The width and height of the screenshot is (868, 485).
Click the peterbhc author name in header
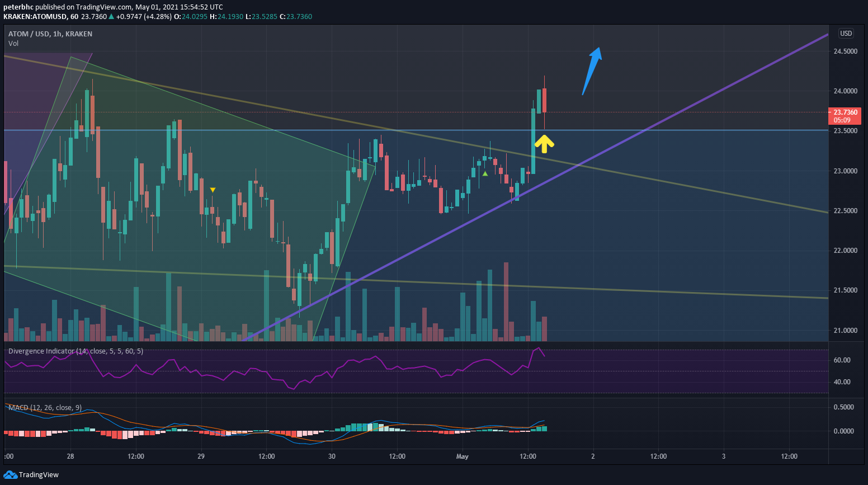tap(18, 7)
